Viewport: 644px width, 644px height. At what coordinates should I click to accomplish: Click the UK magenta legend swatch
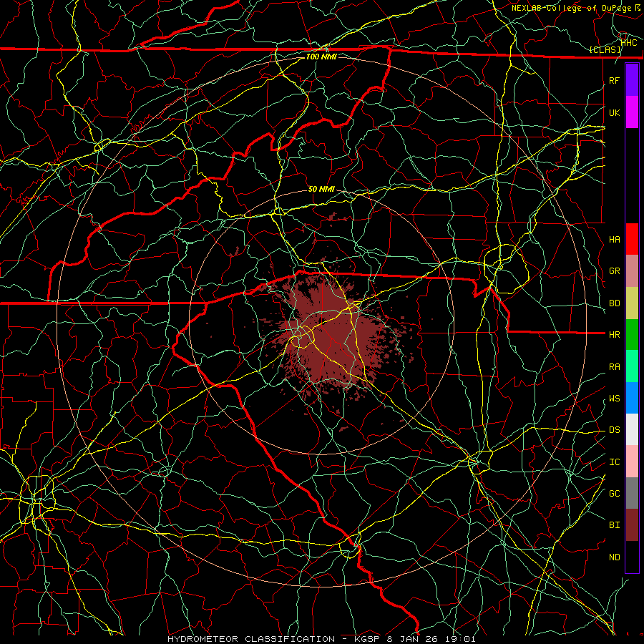(x=632, y=112)
